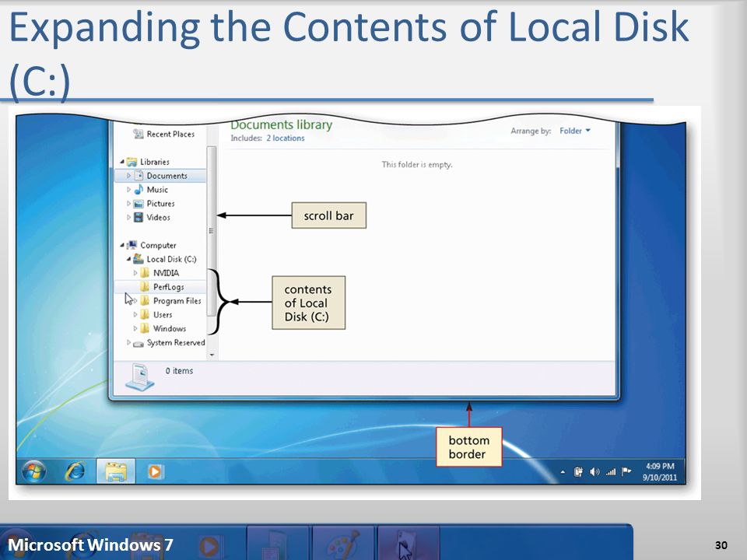Expand the Documents library arrow
The image size is (747, 560).
point(128,175)
